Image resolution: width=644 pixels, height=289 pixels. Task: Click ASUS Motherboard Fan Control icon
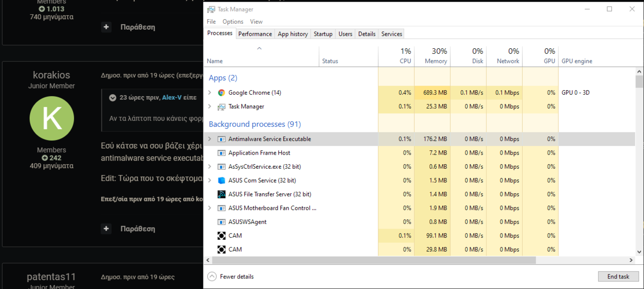tap(221, 208)
